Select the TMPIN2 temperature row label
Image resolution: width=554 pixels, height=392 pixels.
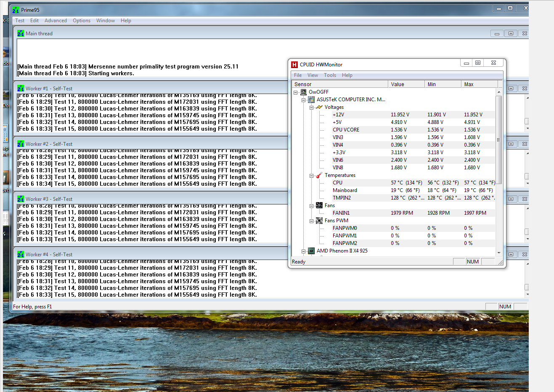(x=342, y=198)
